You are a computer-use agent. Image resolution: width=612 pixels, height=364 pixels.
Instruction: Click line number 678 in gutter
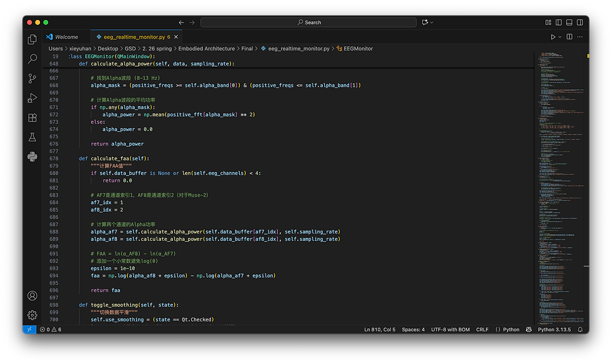point(54,159)
